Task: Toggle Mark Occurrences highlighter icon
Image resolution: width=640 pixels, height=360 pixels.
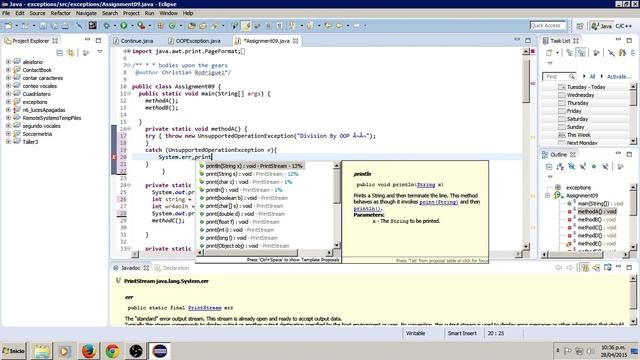Action: pos(246,26)
